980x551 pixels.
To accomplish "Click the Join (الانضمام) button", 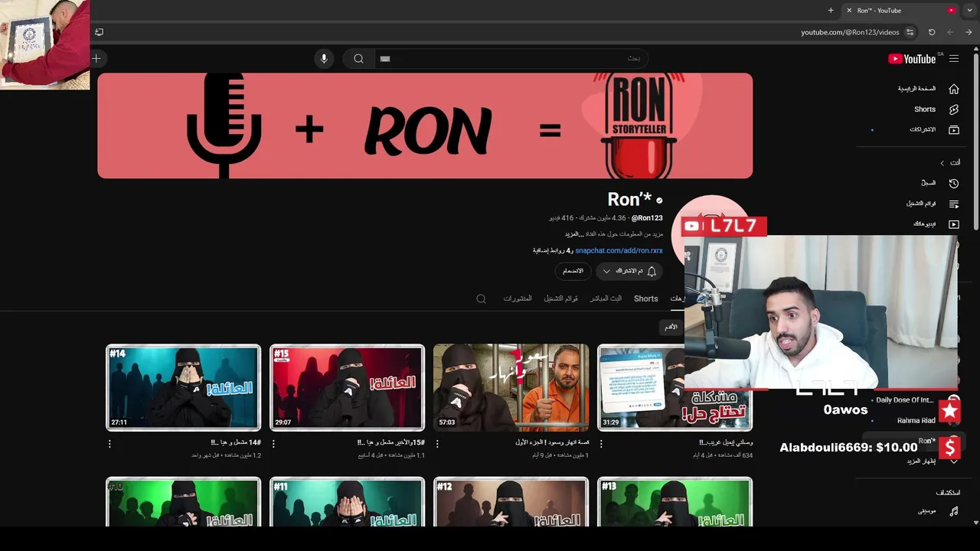I will pyautogui.click(x=573, y=271).
